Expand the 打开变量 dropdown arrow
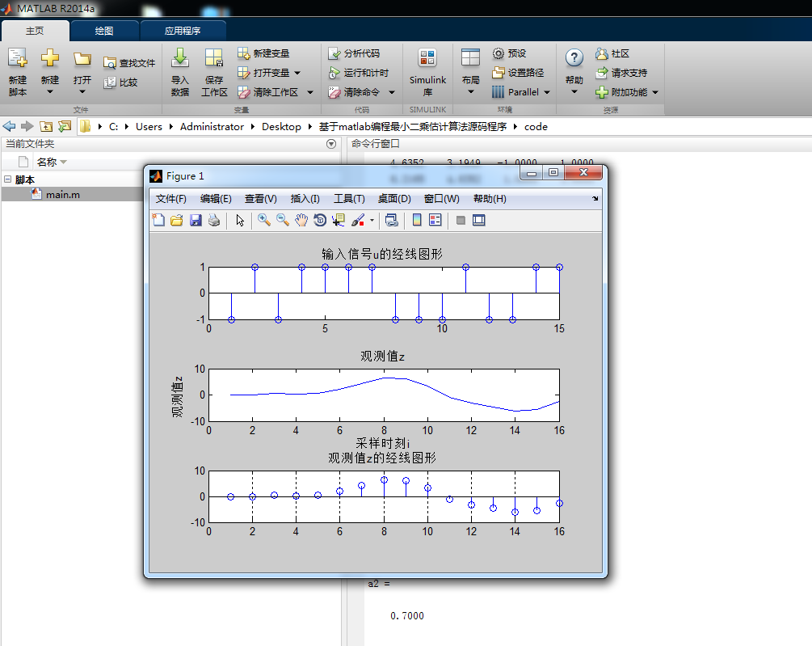Viewport: 812px width, 646px height. point(297,73)
